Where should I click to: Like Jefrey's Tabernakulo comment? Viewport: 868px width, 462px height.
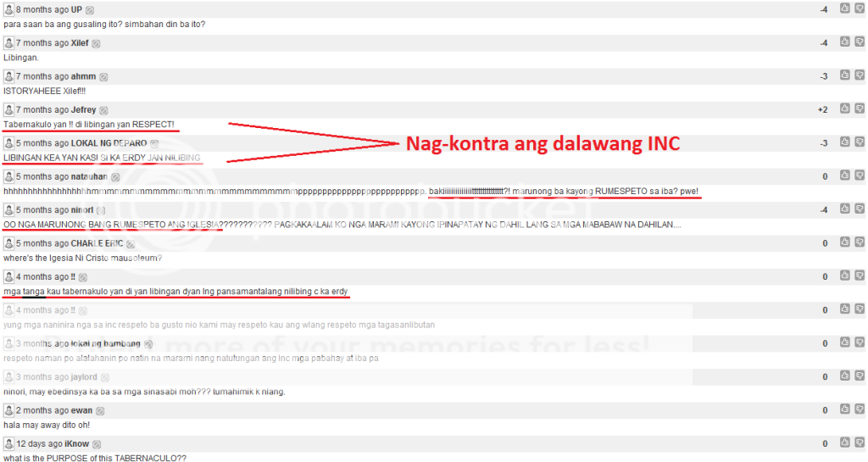[x=845, y=108]
